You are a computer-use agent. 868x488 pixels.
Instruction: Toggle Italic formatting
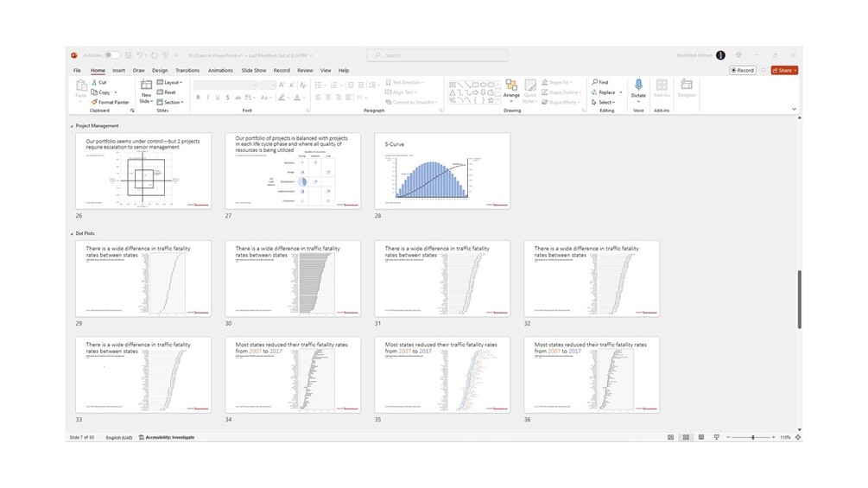click(208, 98)
